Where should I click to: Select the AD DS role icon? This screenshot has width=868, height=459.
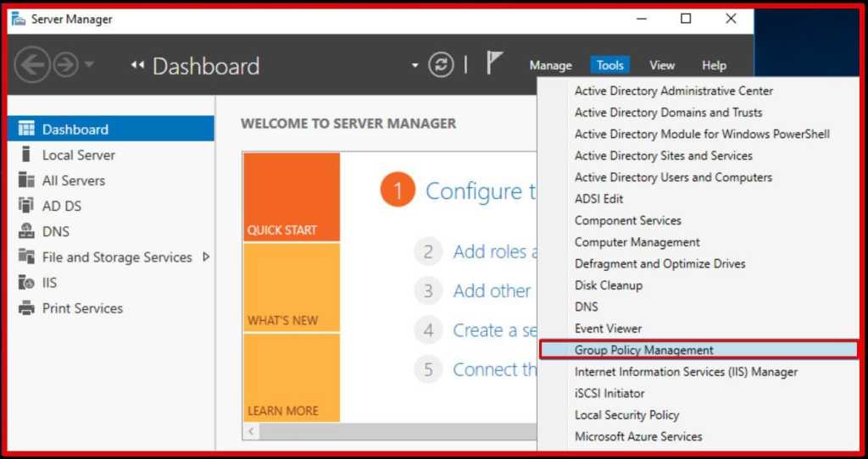[x=26, y=206]
